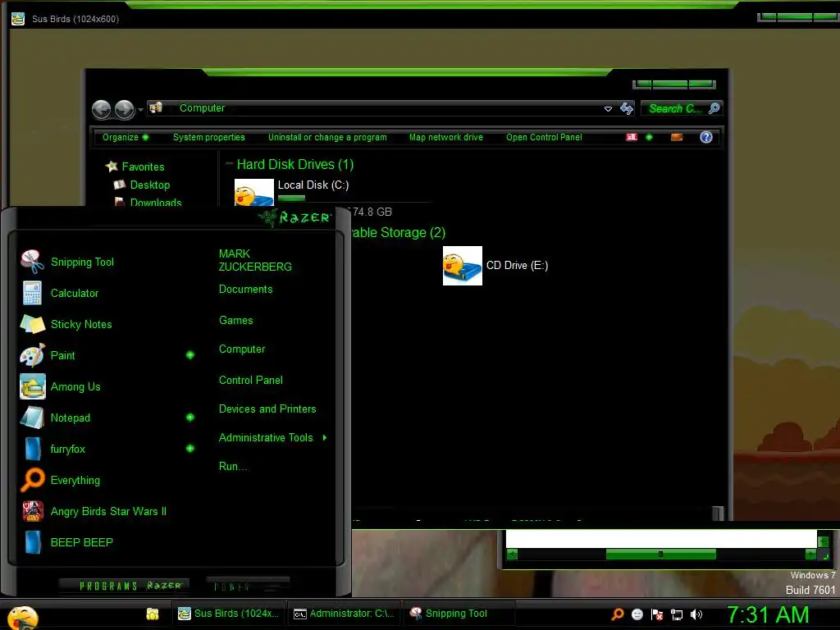Open Among Us start menu entry
The image size is (840, 630).
point(107,386)
